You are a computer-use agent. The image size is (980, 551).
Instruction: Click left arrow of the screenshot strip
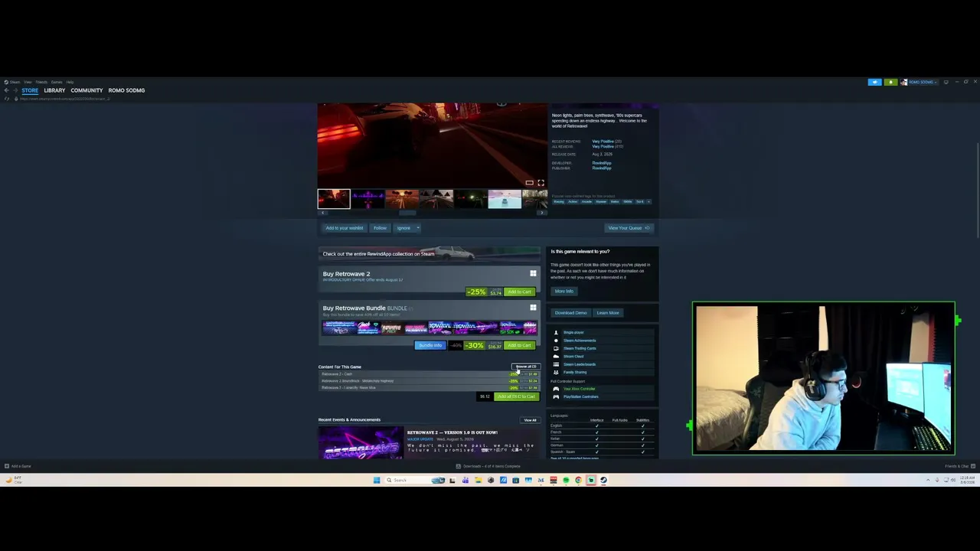click(x=322, y=213)
